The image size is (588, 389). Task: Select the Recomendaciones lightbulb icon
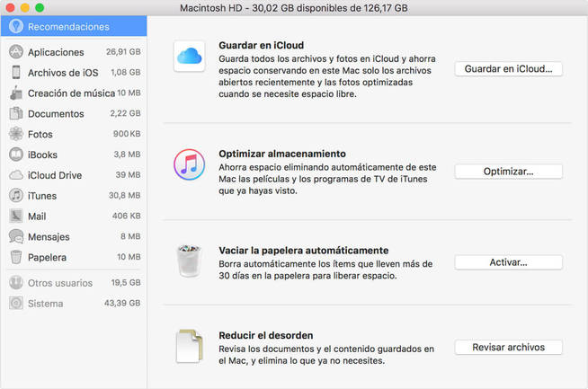click(x=16, y=26)
